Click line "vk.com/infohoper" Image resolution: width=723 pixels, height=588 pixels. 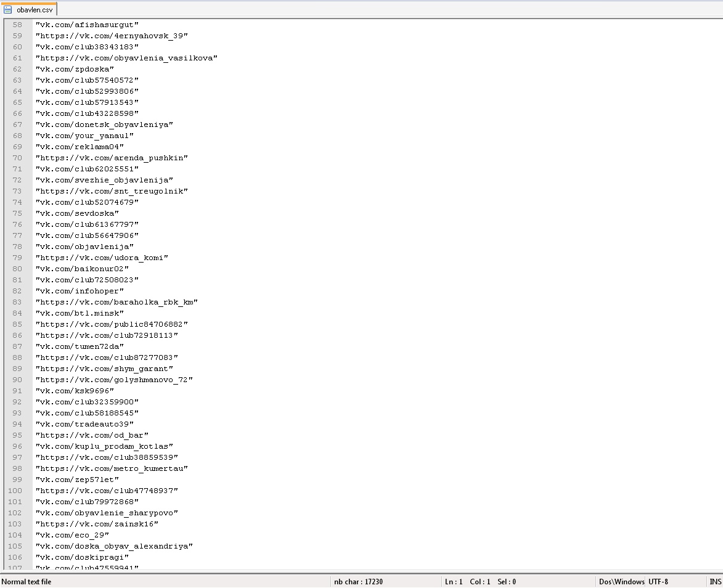(80, 290)
